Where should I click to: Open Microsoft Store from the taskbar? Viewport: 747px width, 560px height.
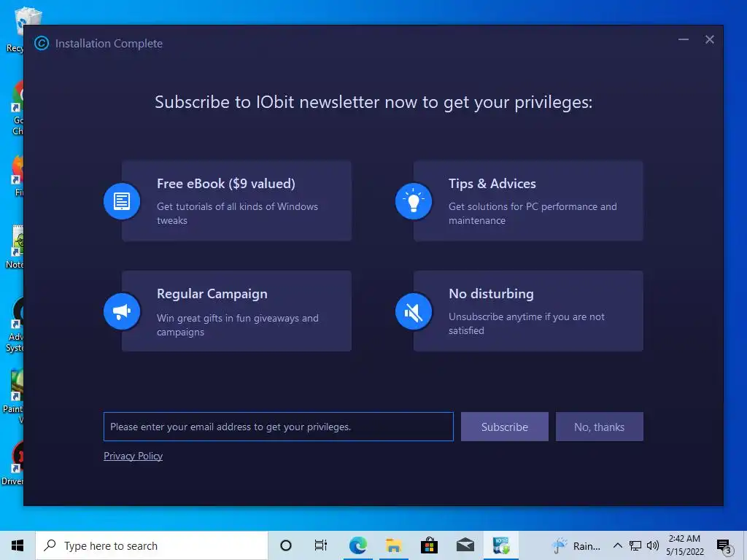(429, 545)
